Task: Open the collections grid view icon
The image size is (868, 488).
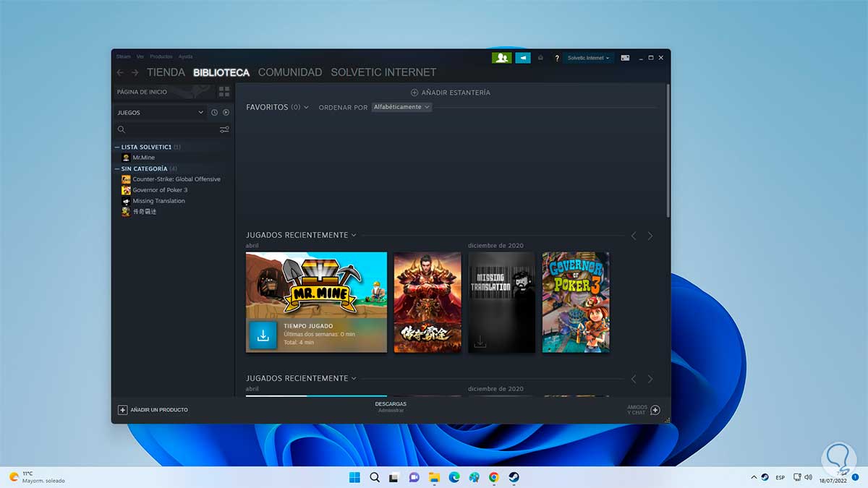Action: (224, 92)
